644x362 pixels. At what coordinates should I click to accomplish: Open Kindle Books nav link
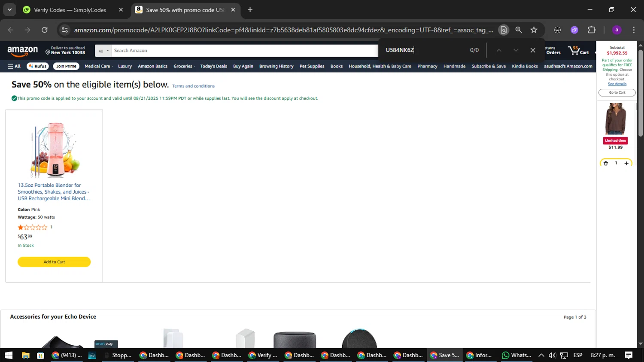coord(525,66)
